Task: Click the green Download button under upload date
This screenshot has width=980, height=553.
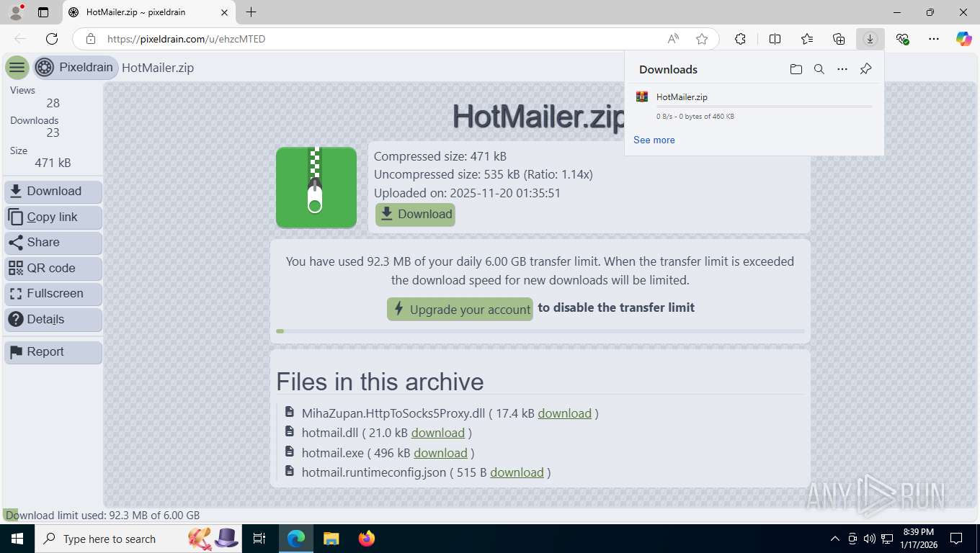Action: pyautogui.click(x=415, y=215)
